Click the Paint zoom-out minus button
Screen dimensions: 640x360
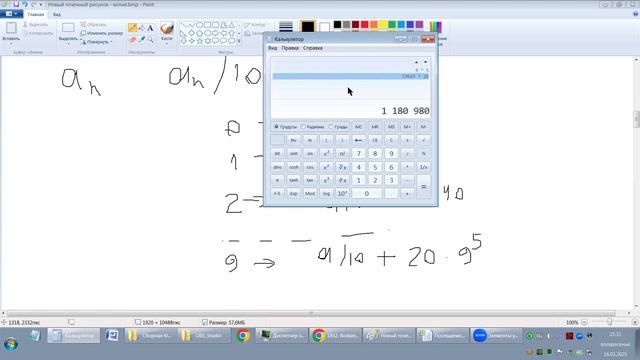tap(584, 322)
